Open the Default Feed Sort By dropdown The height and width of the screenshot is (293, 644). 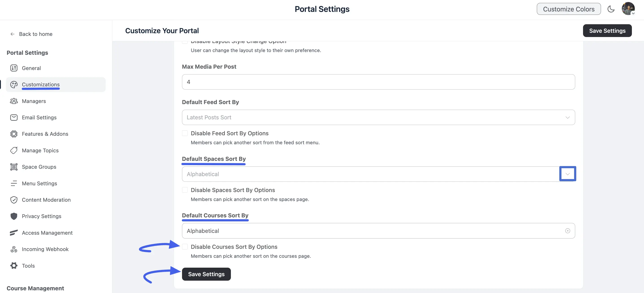[x=378, y=117]
